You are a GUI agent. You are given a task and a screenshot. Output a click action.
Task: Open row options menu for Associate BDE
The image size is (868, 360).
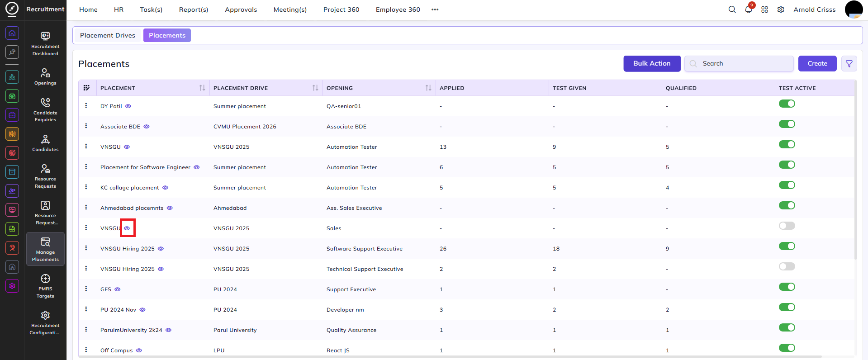(x=86, y=126)
